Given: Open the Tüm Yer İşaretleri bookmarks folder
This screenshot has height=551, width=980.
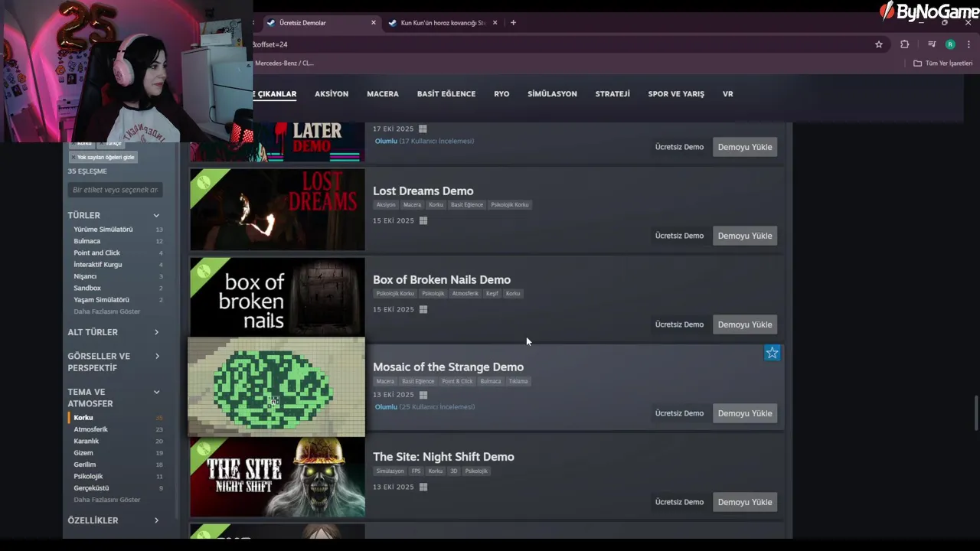Looking at the screenshot, I should pyautogui.click(x=942, y=64).
